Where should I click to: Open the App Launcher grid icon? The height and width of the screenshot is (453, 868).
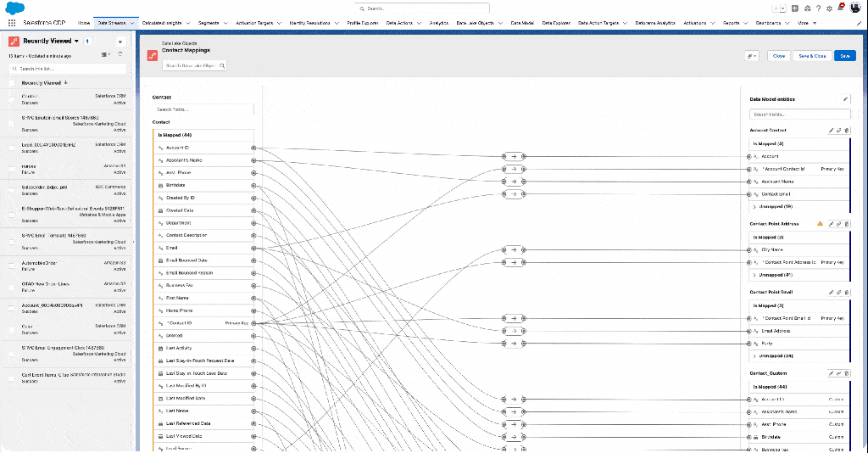click(x=12, y=23)
